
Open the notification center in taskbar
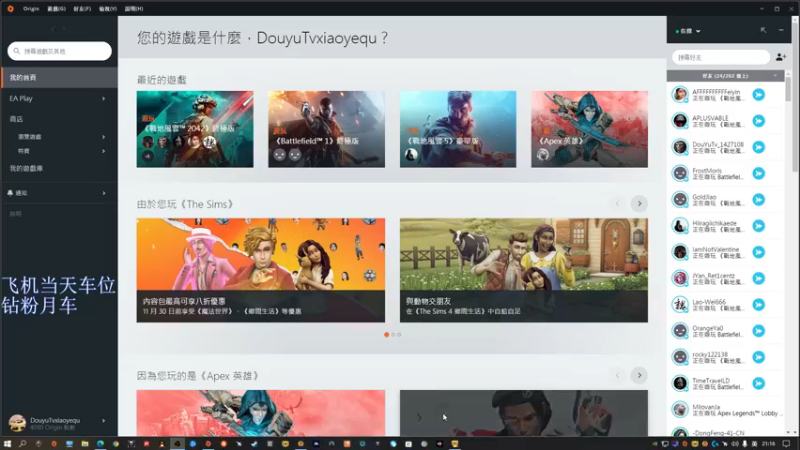[x=786, y=444]
